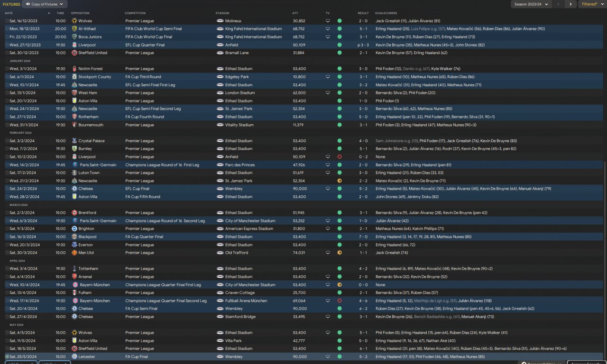Click the stadium icon beside Molineux
The image size is (607, 364).
[x=220, y=21]
